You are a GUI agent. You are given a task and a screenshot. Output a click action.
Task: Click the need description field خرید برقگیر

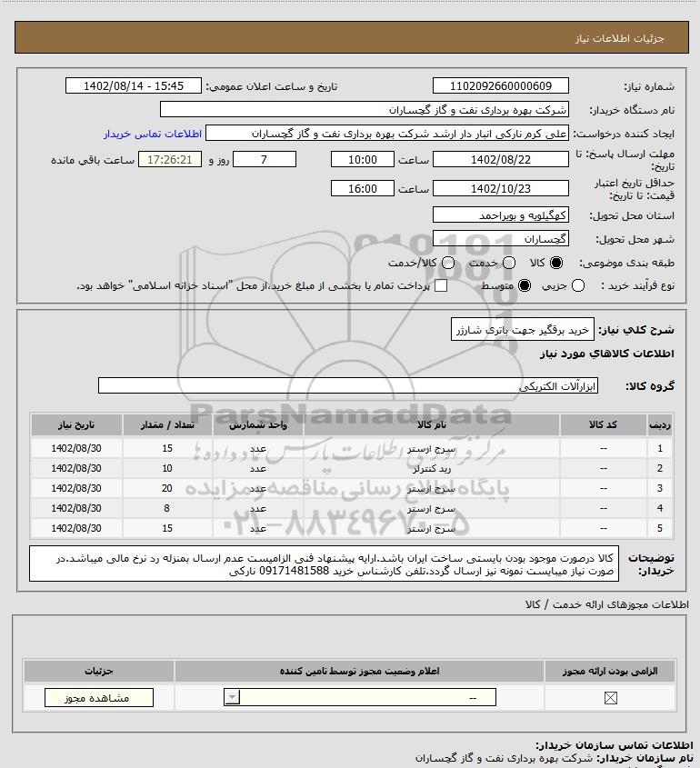(522, 330)
